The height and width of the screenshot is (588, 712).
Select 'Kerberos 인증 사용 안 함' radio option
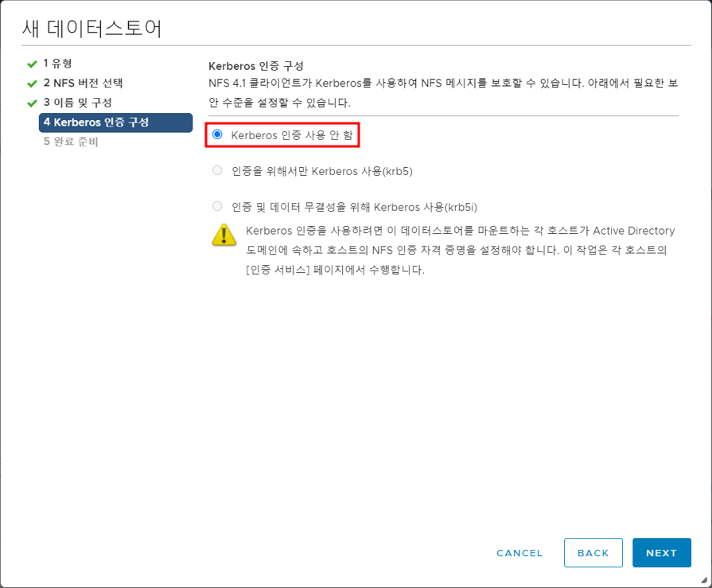(217, 134)
